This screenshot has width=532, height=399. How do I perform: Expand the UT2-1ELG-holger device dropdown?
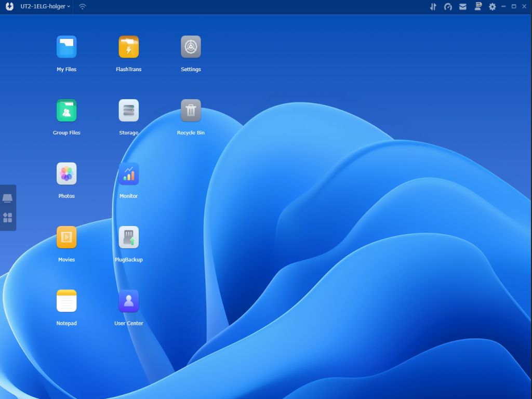45,6
